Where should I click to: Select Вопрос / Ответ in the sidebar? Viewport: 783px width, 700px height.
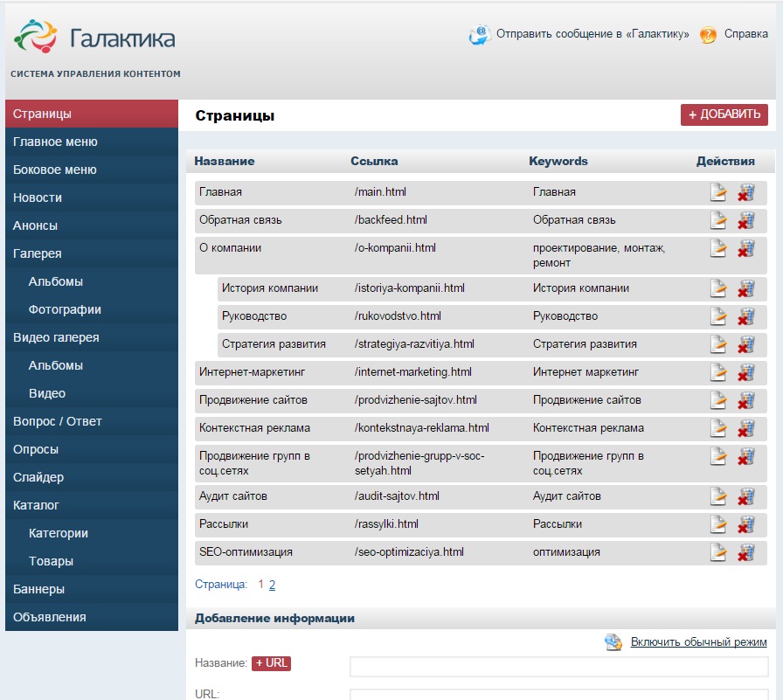(92, 421)
